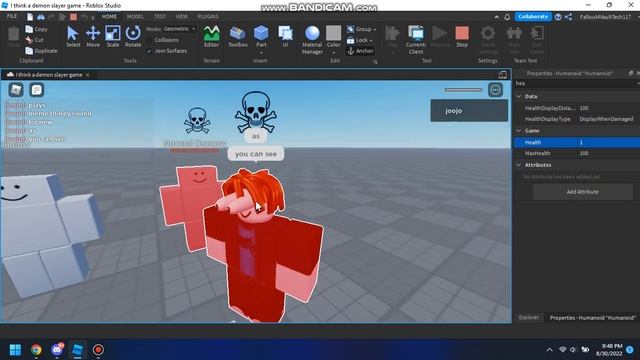Viewport: 640px width, 360px height.
Task: Switch to the HOME ribbon tab
Action: click(109, 16)
